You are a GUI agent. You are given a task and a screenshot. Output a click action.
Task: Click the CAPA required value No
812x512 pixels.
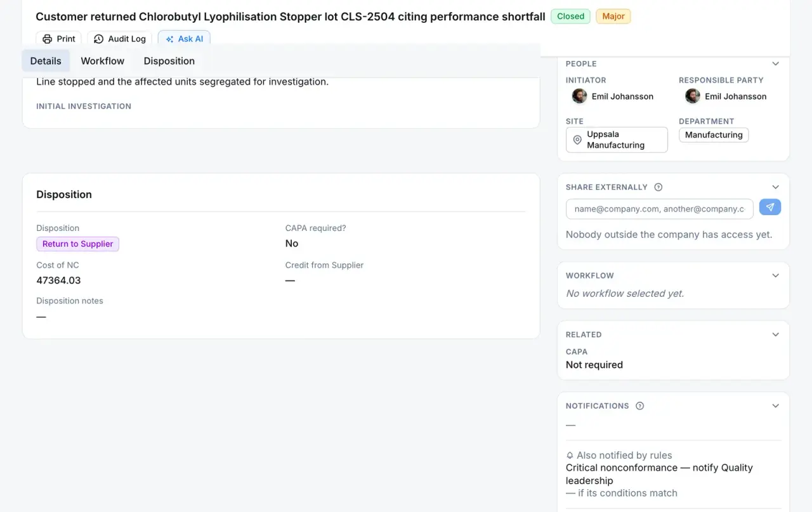click(292, 244)
